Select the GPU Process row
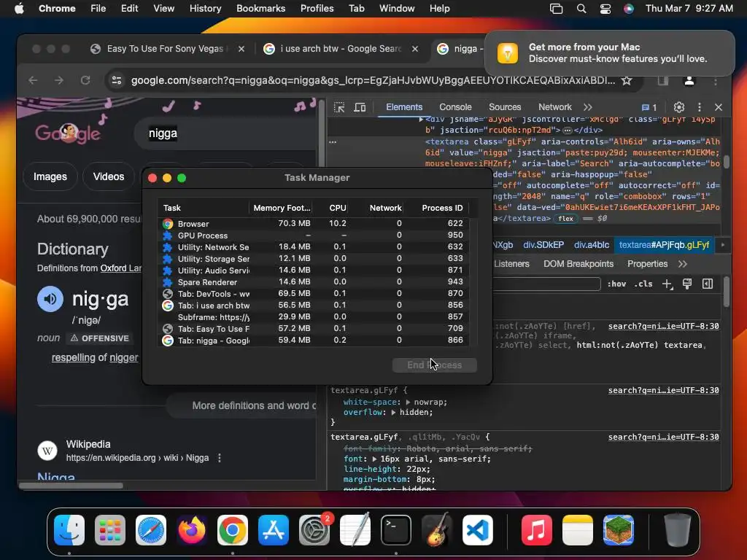Viewport: 747px width, 560px height. click(313, 236)
